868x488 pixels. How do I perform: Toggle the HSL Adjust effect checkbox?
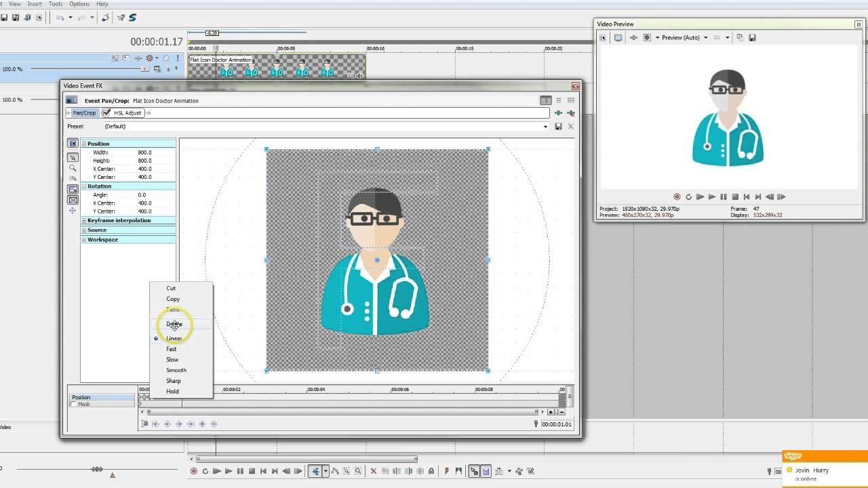[106, 113]
